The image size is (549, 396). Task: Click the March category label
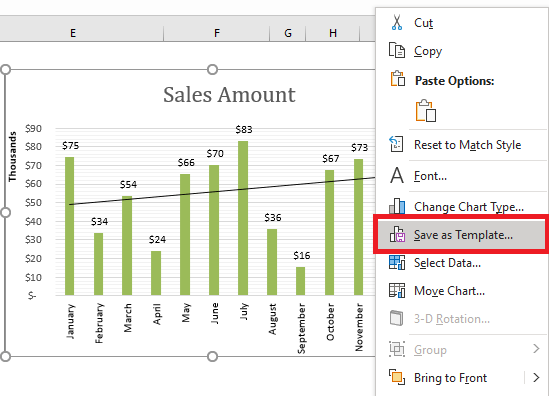tap(128, 318)
